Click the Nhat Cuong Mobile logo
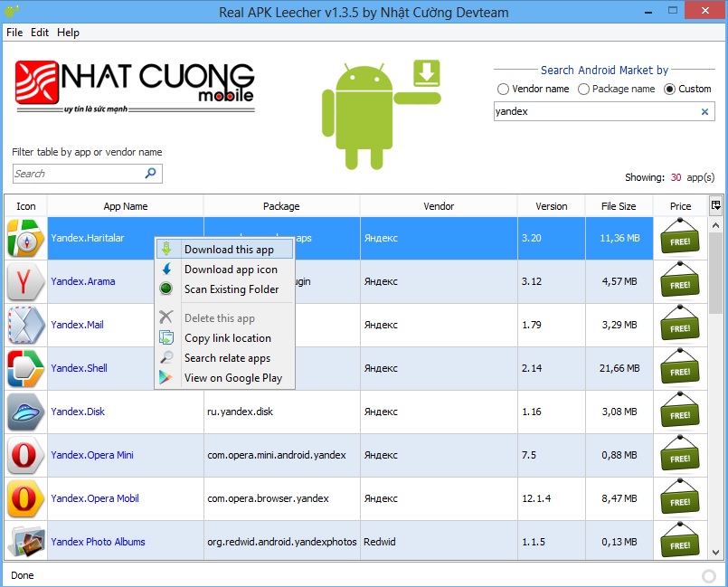This screenshot has width=728, height=587. 135,87
